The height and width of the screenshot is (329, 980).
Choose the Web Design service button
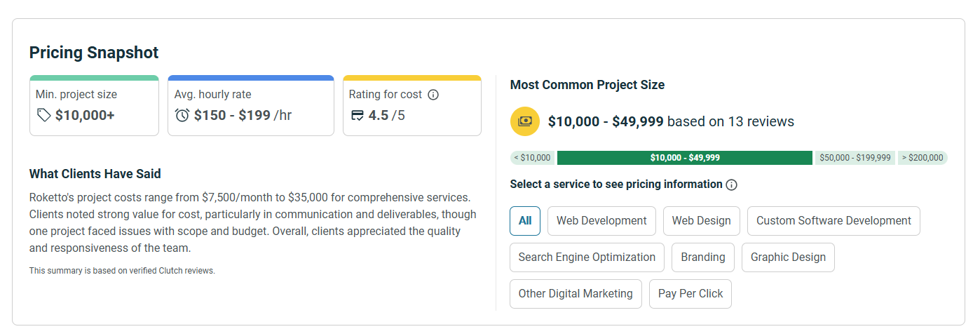pyautogui.click(x=701, y=220)
